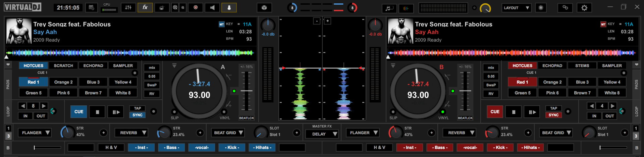Image resolution: width=644 pixels, height=157 pixels.
Task: Enable SYNC on deck B
Action: tap(554, 115)
